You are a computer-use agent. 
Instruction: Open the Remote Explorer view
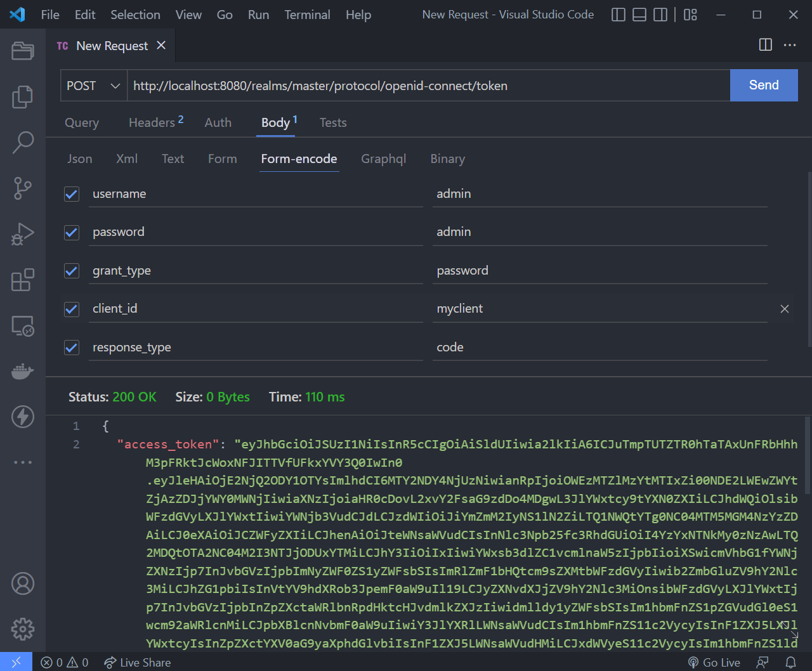pos(23,326)
